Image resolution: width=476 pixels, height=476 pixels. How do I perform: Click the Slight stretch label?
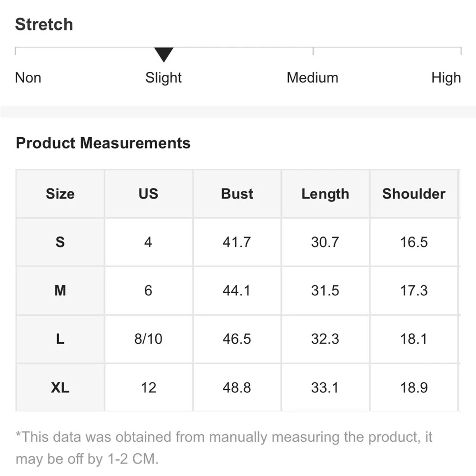(x=164, y=78)
